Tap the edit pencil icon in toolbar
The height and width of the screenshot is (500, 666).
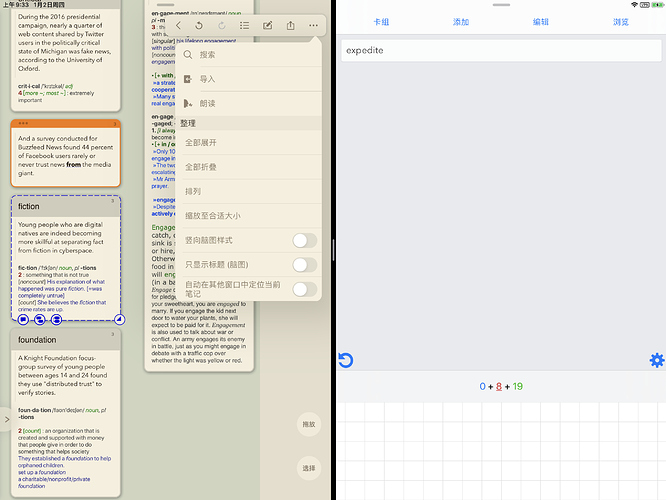267,25
